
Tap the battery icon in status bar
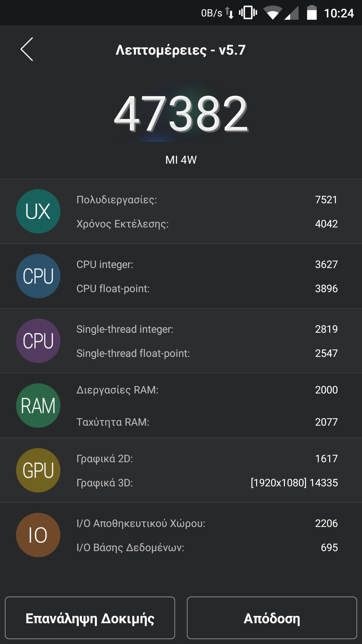(x=312, y=13)
